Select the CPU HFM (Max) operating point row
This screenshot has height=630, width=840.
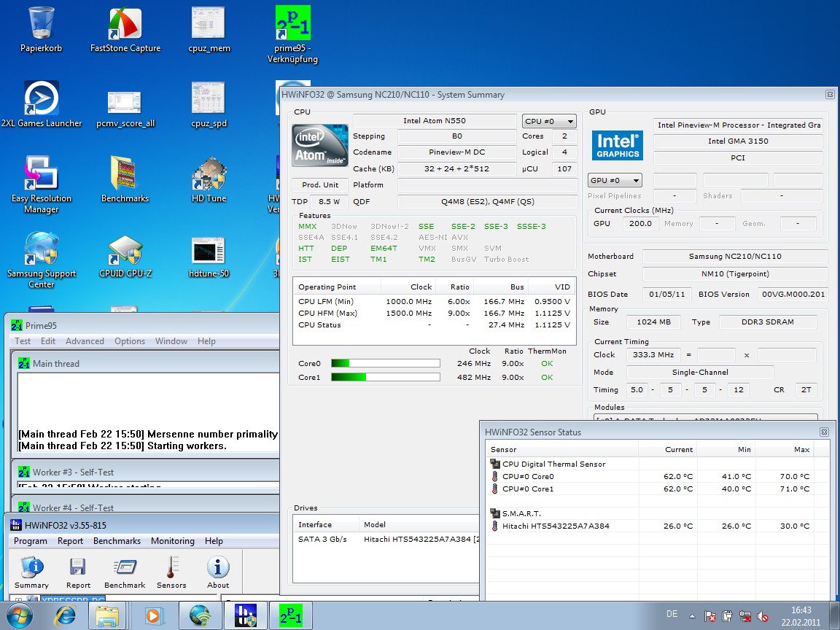click(x=434, y=314)
